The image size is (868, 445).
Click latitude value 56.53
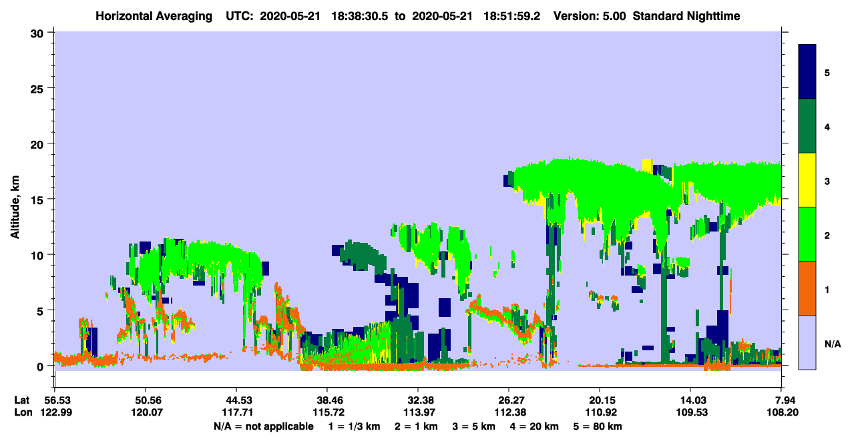pyautogui.click(x=55, y=400)
